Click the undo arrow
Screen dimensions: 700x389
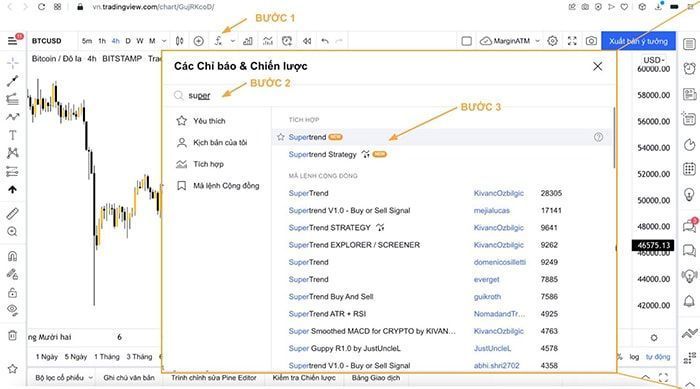[x=325, y=41]
